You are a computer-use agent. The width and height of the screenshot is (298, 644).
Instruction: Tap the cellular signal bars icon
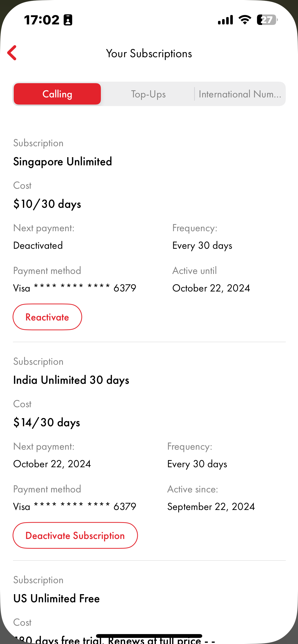click(x=225, y=20)
